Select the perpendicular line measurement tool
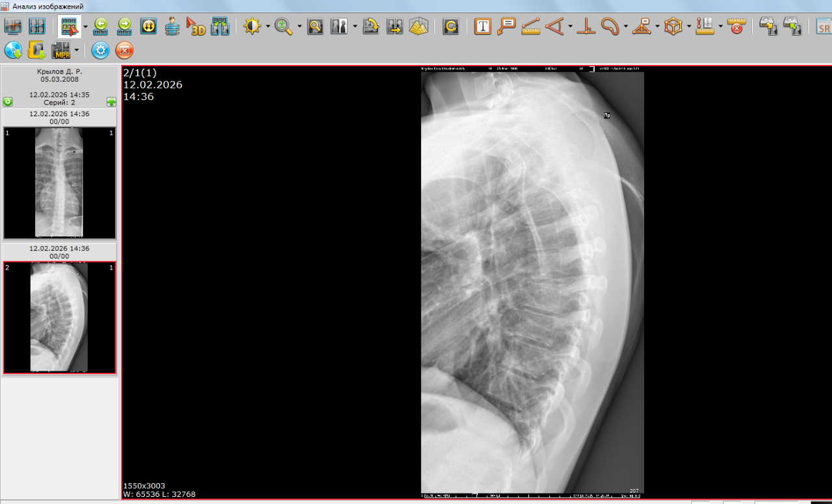 click(x=586, y=27)
